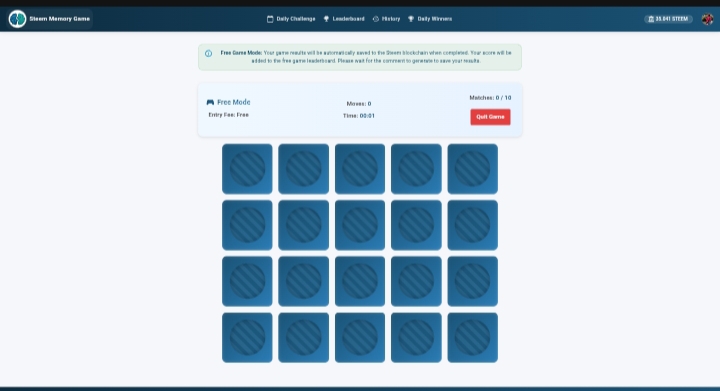Click the trophy icon beside Daily Winners
This screenshot has width=720, height=391.
coord(411,19)
